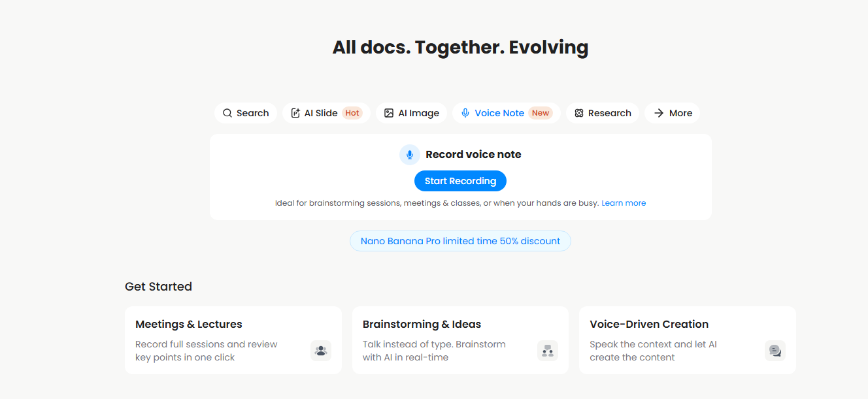868x399 pixels.
Task: Click chat bubble icon in Voice-Driven Creation
Action: [775, 351]
